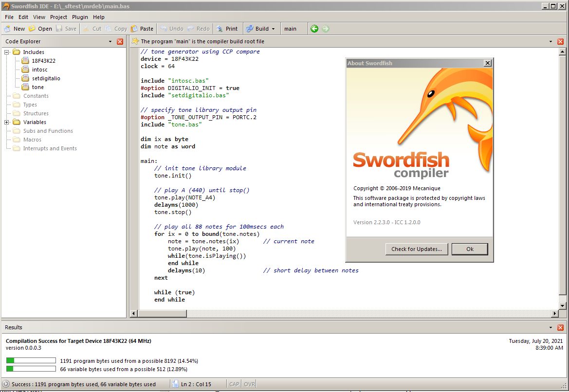Click the editor vertical scrollbar down arrow
569x392 pixels.
pos(563,306)
